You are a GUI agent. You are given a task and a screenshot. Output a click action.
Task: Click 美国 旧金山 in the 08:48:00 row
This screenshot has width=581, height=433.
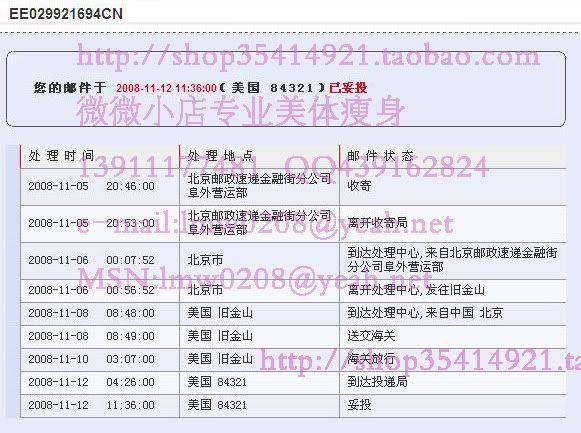coord(220,313)
